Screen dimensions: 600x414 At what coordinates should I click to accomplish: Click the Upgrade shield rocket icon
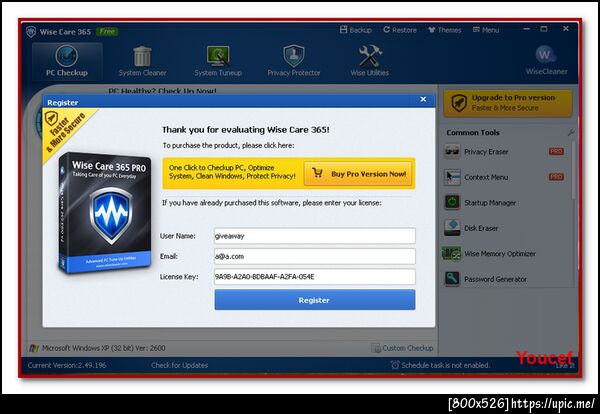[x=458, y=103]
